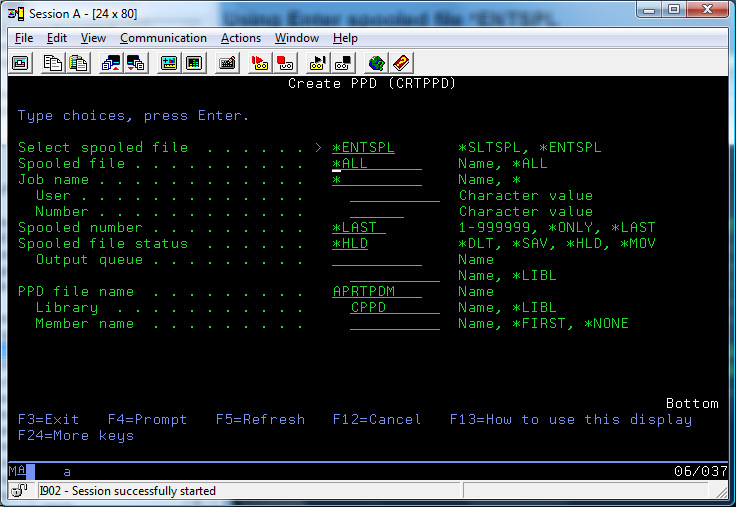Click the Send File to Host icon
This screenshot has height=507, width=736.
click(x=111, y=63)
